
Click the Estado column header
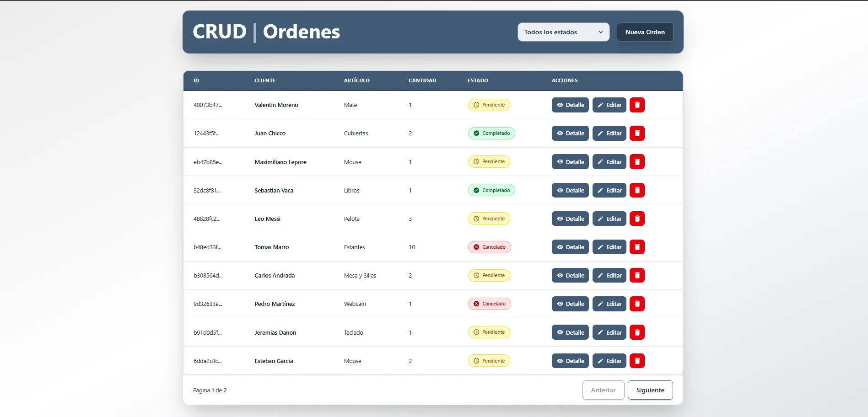pyautogui.click(x=478, y=80)
